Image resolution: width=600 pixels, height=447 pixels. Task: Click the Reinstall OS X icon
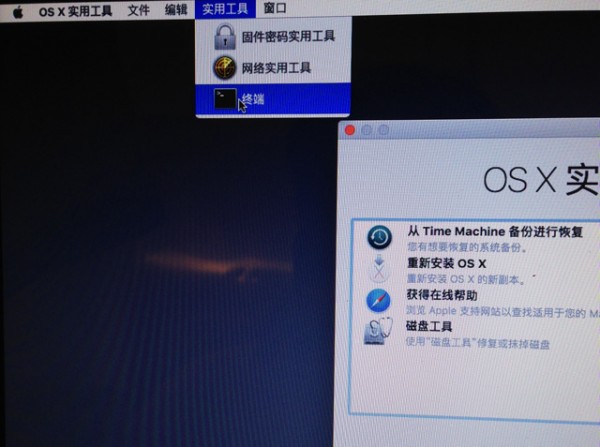379,269
